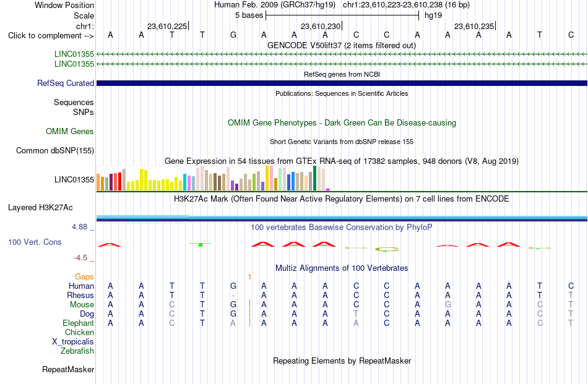Click the Common dbSNP(155) label

(55, 150)
